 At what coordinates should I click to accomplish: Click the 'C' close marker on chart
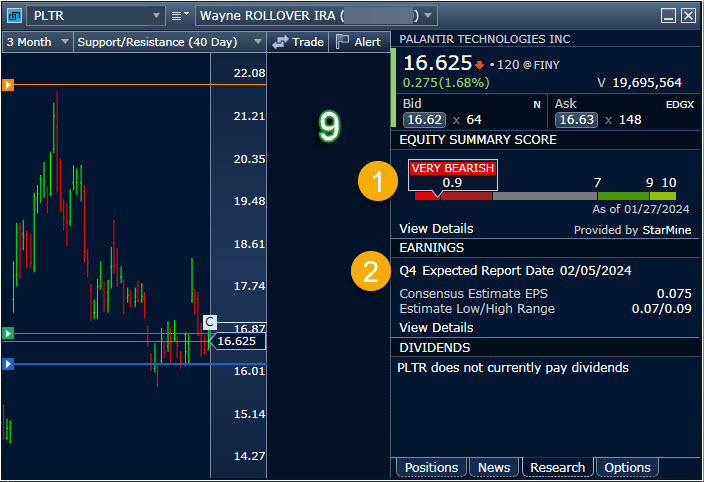click(209, 322)
